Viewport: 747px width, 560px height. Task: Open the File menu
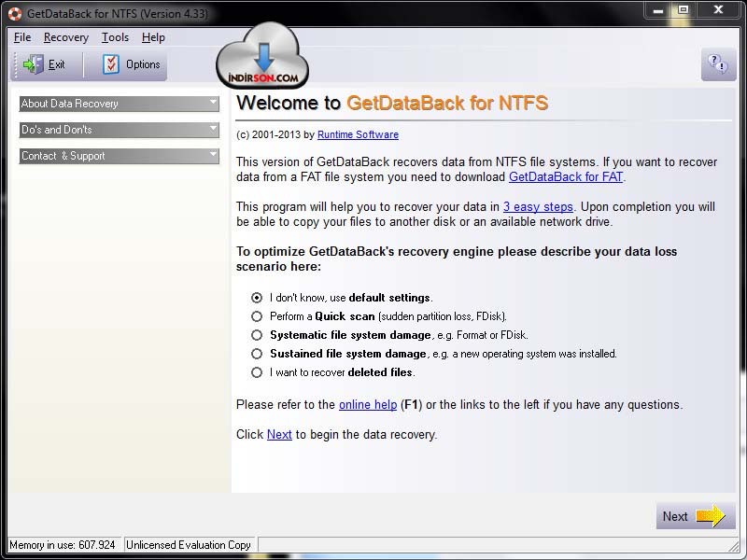(22, 37)
